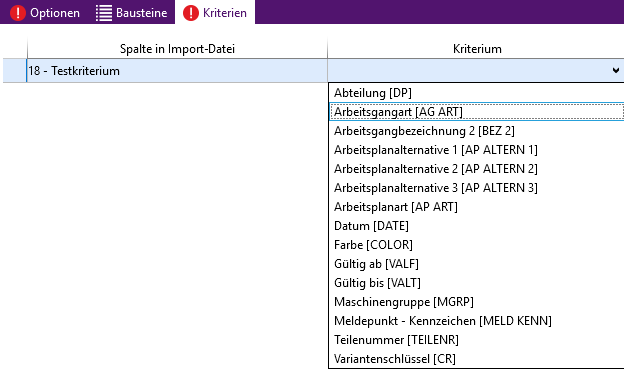Pick Meldepunkt - Kennzeichen [MELD KENN]
This screenshot has width=624, height=369.
click(476, 321)
